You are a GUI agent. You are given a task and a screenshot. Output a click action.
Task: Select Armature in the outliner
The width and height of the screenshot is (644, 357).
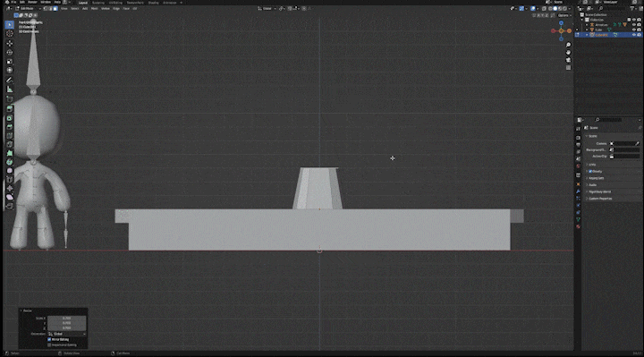point(601,25)
